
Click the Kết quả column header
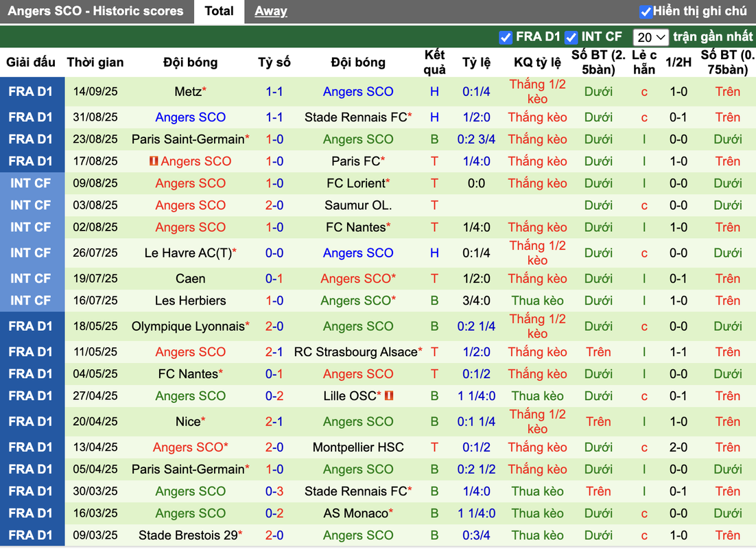tap(434, 62)
